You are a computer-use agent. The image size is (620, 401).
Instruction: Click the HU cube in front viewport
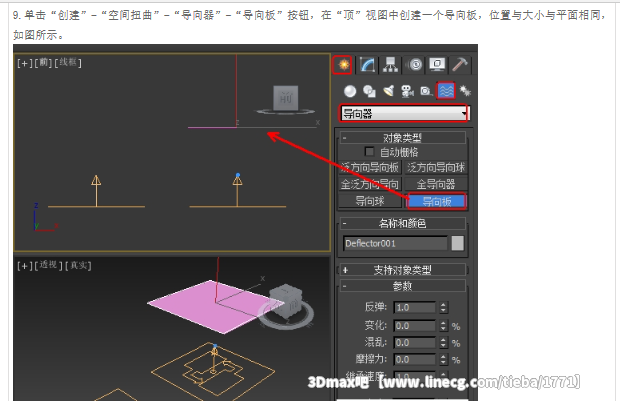point(285,98)
